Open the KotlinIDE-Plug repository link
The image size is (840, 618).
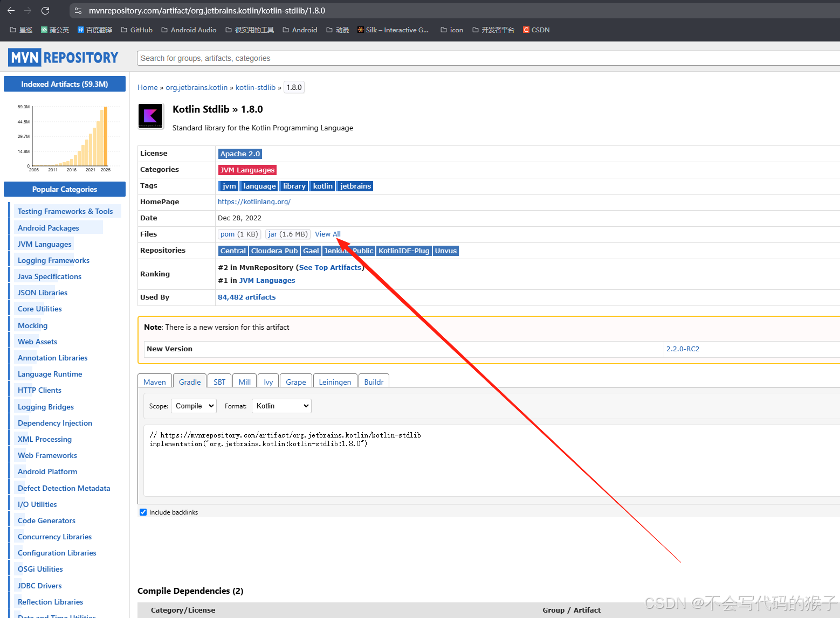[404, 251]
